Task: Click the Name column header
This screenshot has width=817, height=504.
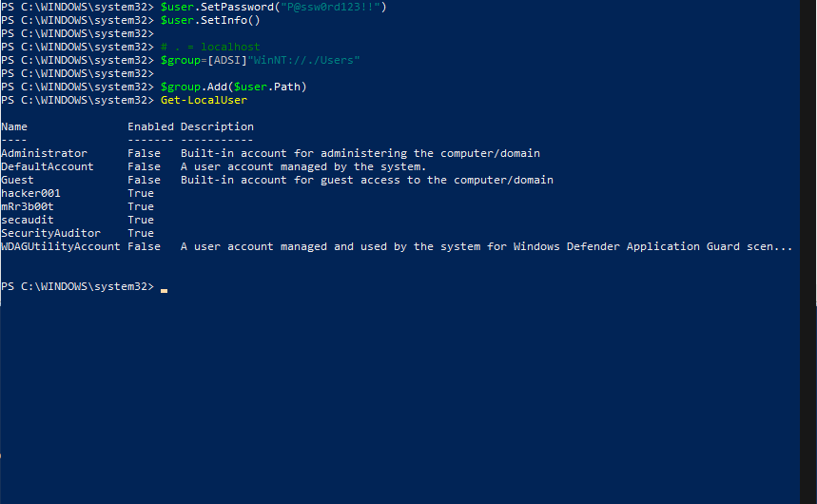Action: [14, 126]
